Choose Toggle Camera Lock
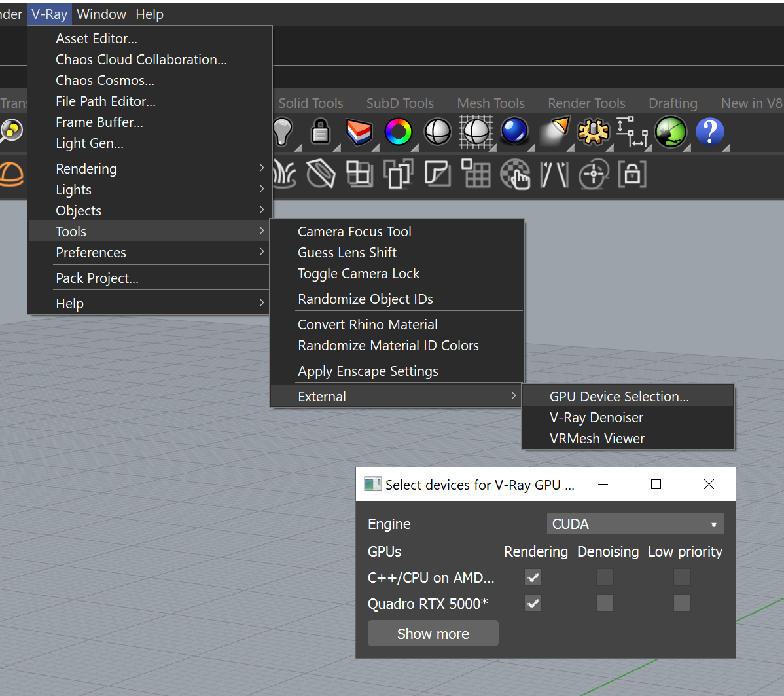 (x=397, y=274)
